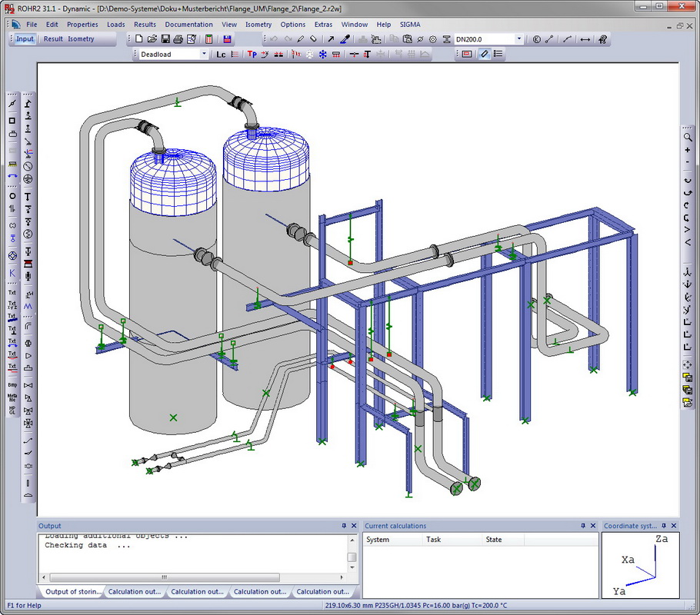Click the Output panel vertical scrollbar
This screenshot has height=615, width=700.
pyautogui.click(x=352, y=557)
